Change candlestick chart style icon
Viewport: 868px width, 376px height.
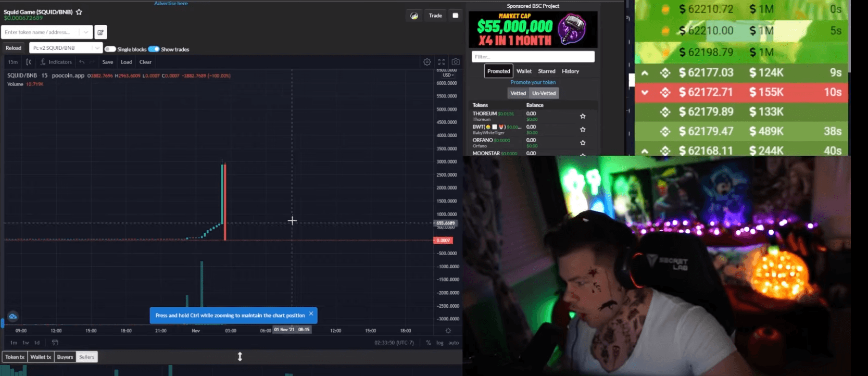[29, 62]
